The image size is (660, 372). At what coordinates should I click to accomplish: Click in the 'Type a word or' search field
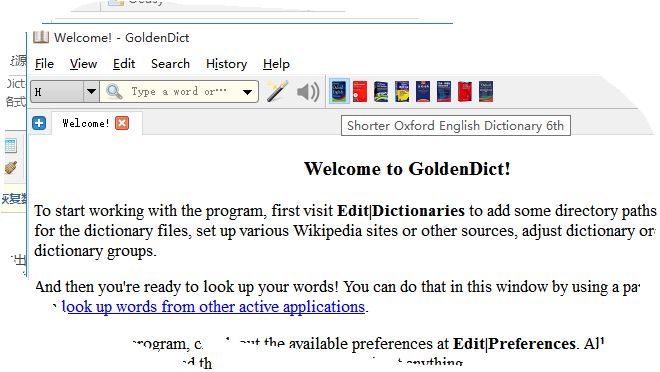178,92
